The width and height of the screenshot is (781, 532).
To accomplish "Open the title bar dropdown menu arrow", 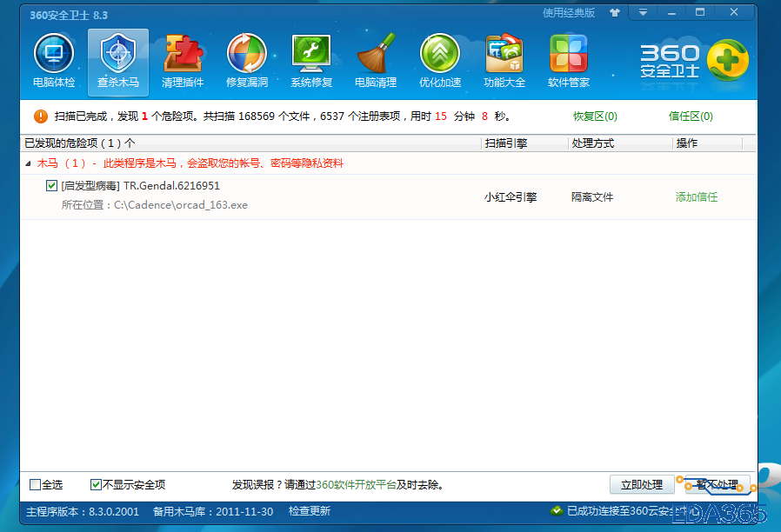I will click(x=643, y=12).
